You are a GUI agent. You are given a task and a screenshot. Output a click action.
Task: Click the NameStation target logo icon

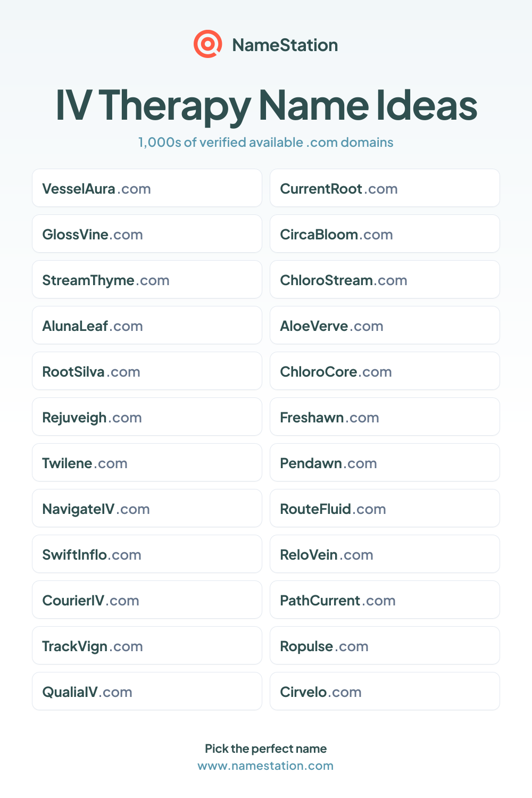(x=207, y=44)
